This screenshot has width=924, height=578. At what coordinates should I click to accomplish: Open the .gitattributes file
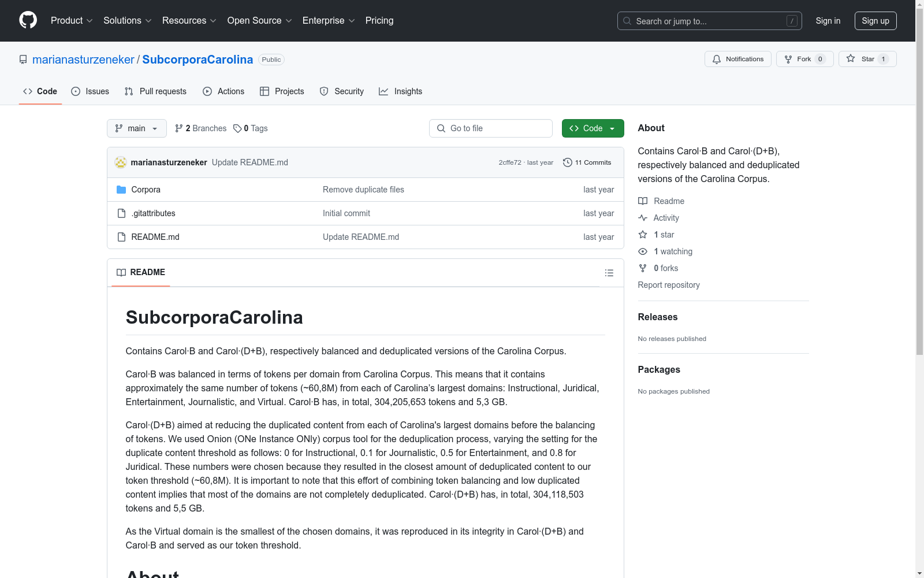(153, 213)
